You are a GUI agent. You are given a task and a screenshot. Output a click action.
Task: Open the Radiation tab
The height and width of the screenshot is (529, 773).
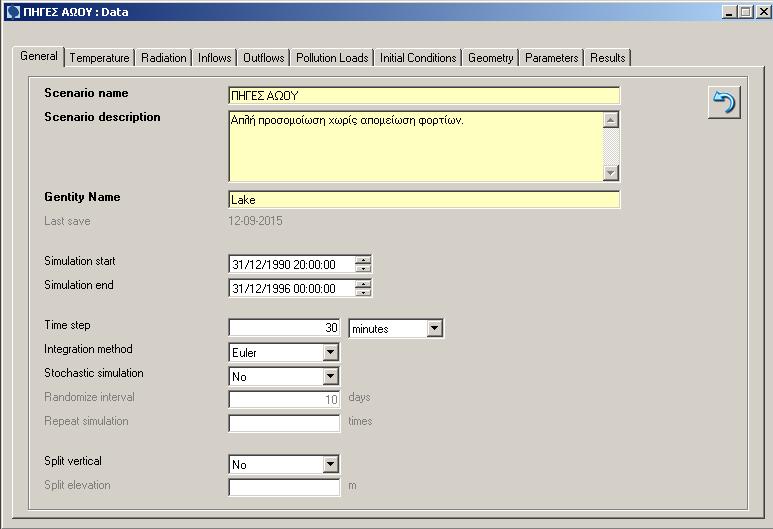click(164, 58)
